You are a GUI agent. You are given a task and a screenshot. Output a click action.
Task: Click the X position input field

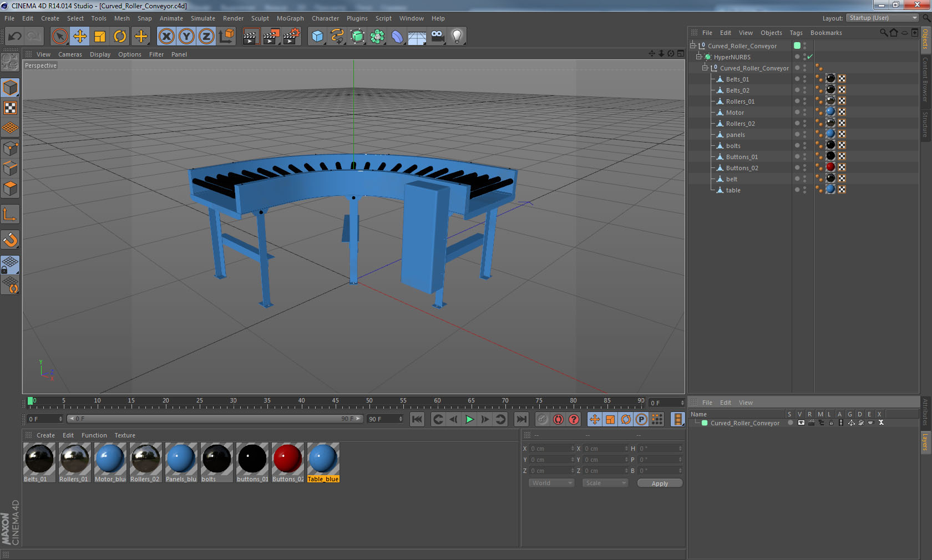pyautogui.click(x=551, y=449)
